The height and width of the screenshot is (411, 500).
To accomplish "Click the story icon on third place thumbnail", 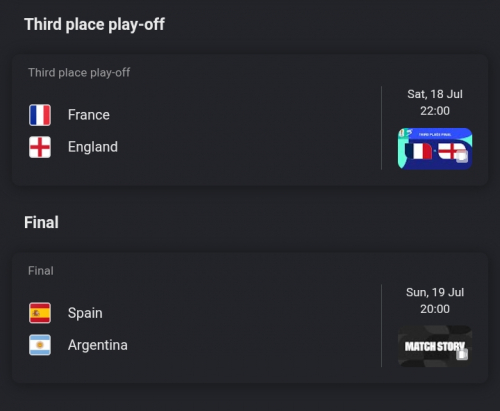I will [462, 156].
